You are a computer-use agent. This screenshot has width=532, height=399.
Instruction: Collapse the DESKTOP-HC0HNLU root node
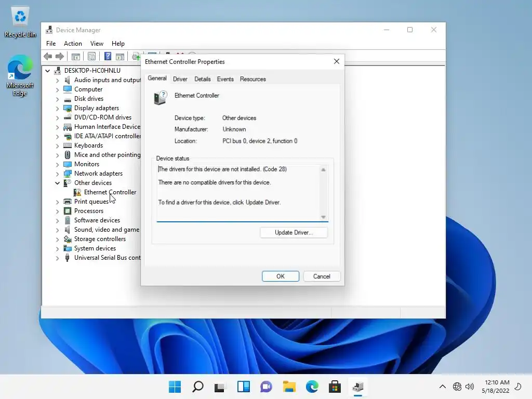click(x=47, y=71)
